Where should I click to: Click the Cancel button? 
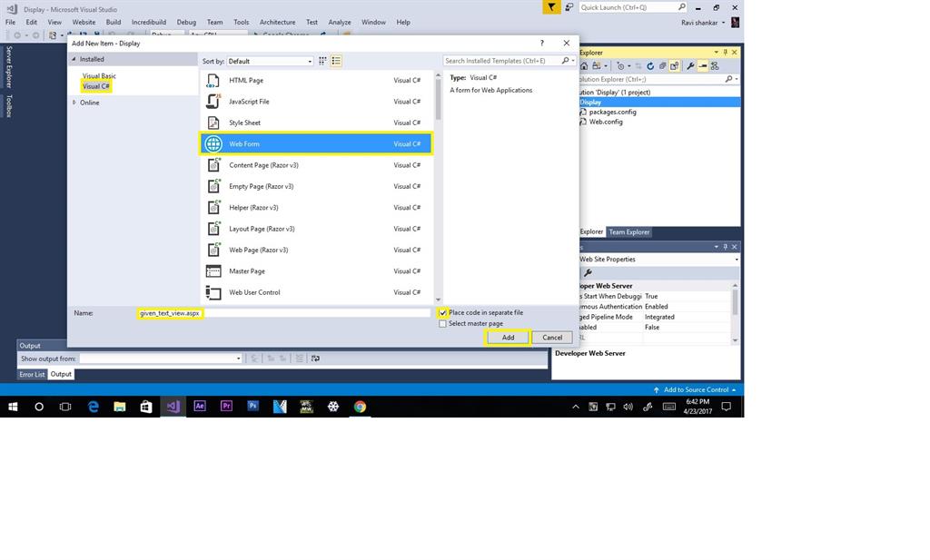tap(552, 338)
